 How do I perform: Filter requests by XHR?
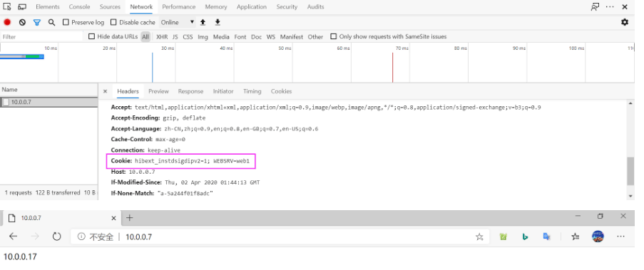[x=162, y=36]
